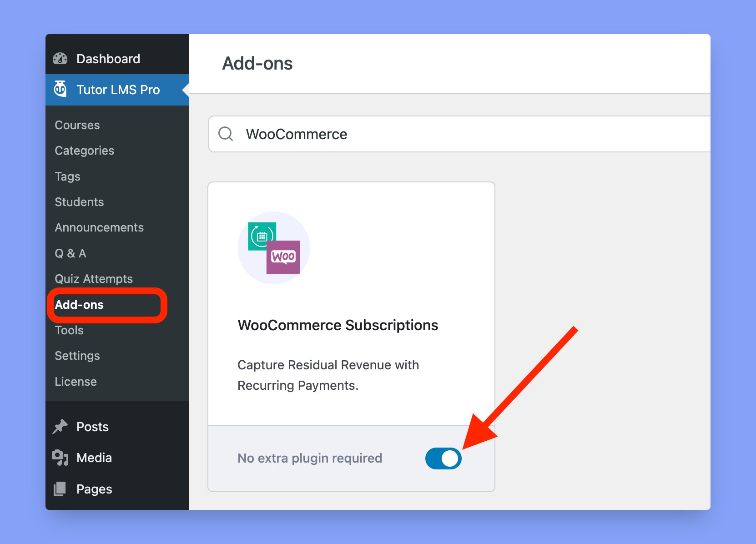Select the Tags submenu item

(x=67, y=176)
